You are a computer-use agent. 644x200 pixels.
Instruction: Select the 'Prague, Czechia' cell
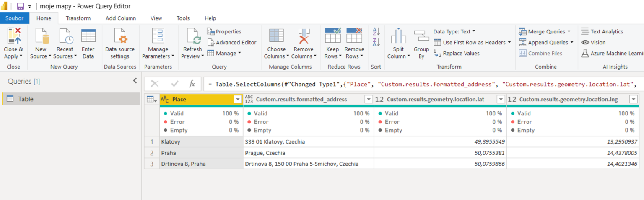coord(308,153)
